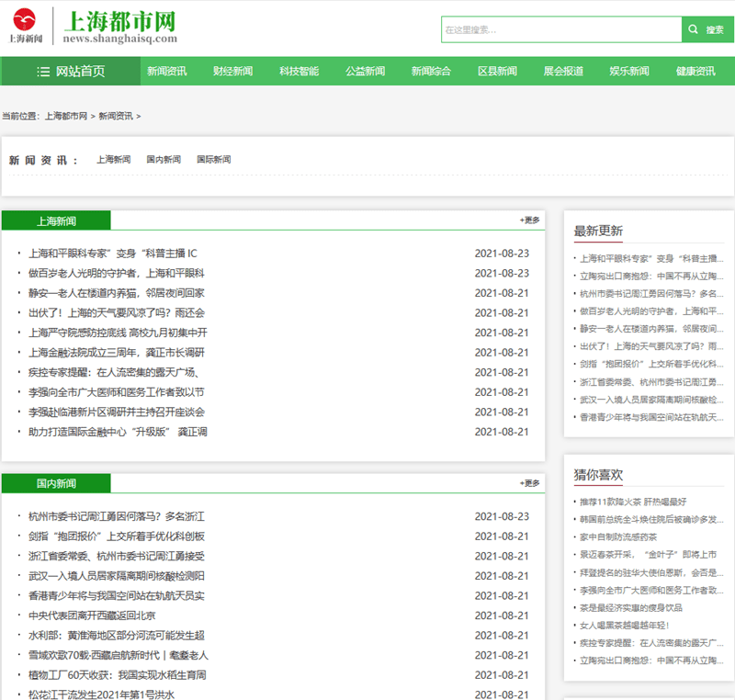Open the 区县新闻 navigation item
This screenshot has height=700, width=735.
pos(497,72)
